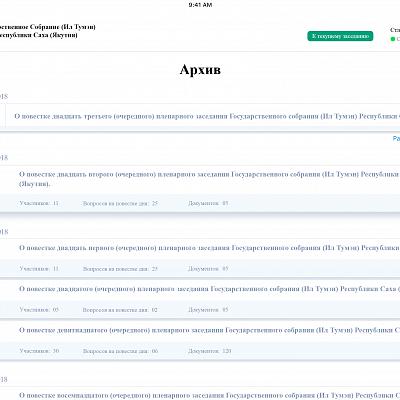This screenshot has width=400, height=400.
Task: Click documents count in twenty-second session row
Action: coord(208,203)
